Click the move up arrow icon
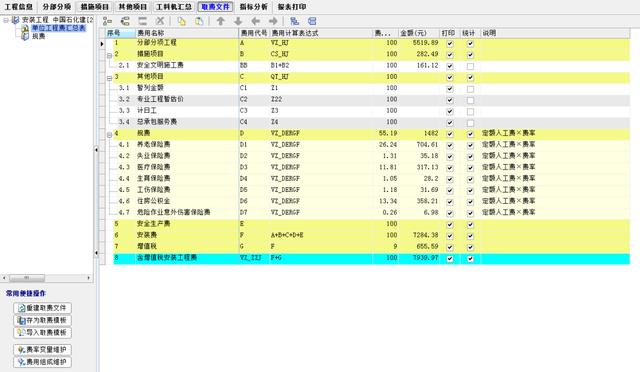The width and height of the screenshot is (640, 372). pos(220,21)
